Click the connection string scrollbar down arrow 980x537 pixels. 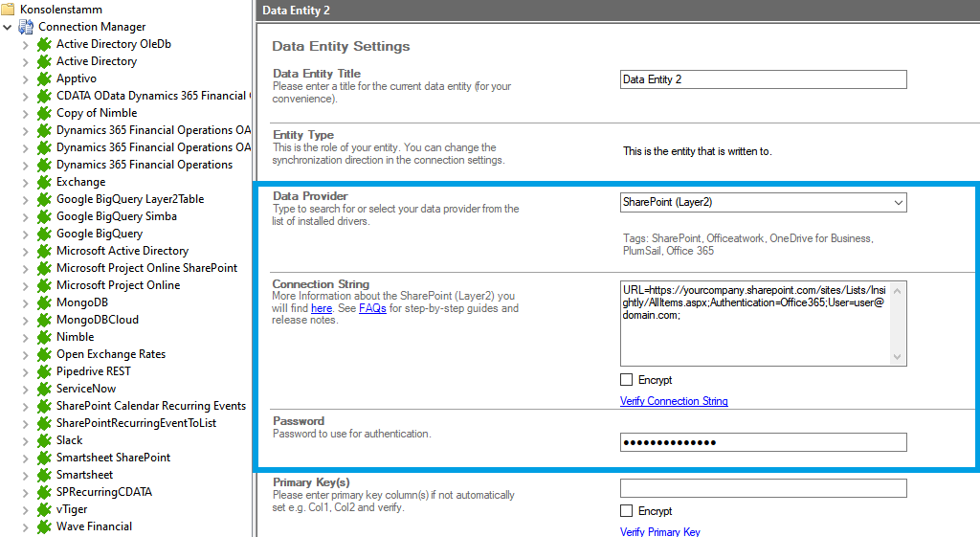click(x=897, y=357)
